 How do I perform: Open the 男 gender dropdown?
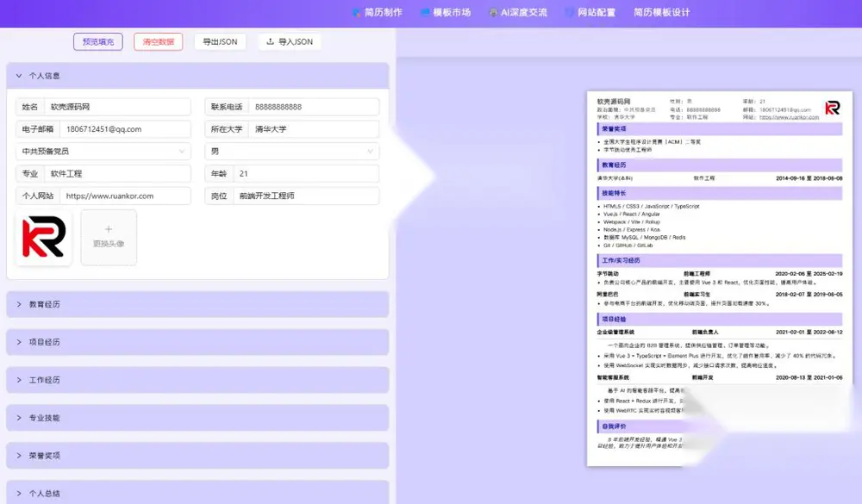(292, 151)
